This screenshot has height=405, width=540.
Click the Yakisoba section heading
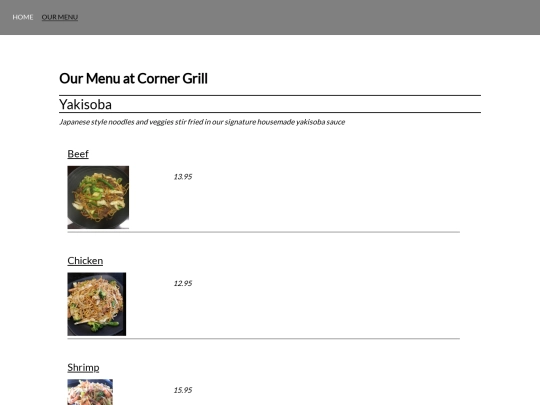(x=85, y=104)
